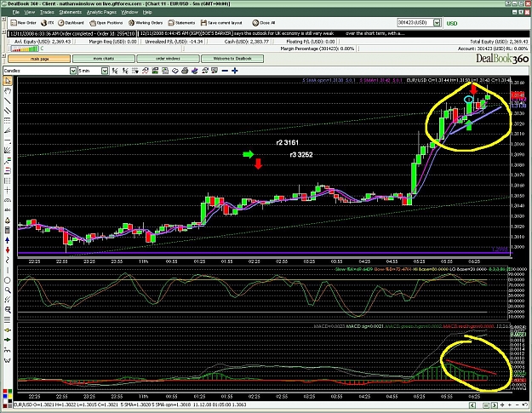
Task: Switch to the main page tab
Action: [39, 59]
